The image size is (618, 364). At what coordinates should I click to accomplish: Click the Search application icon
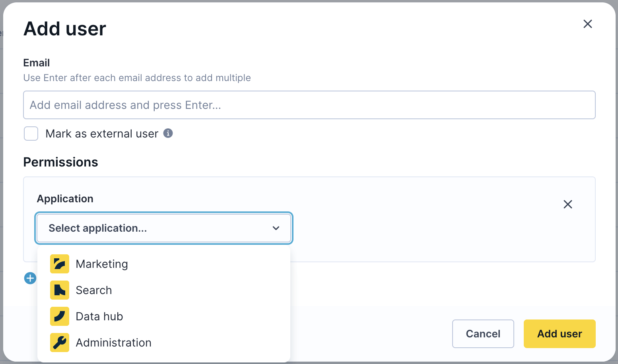pyautogui.click(x=60, y=290)
